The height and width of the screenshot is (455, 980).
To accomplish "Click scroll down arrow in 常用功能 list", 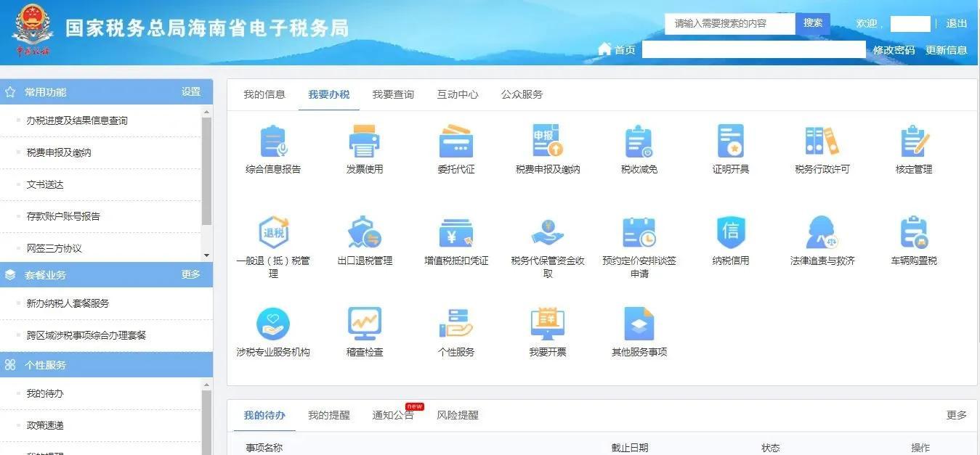I will pos(207,255).
